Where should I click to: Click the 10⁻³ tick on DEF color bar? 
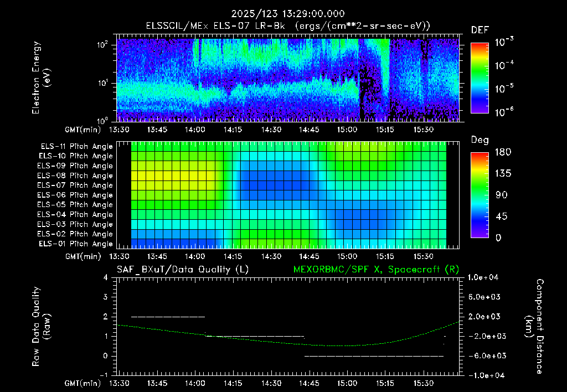504,42
